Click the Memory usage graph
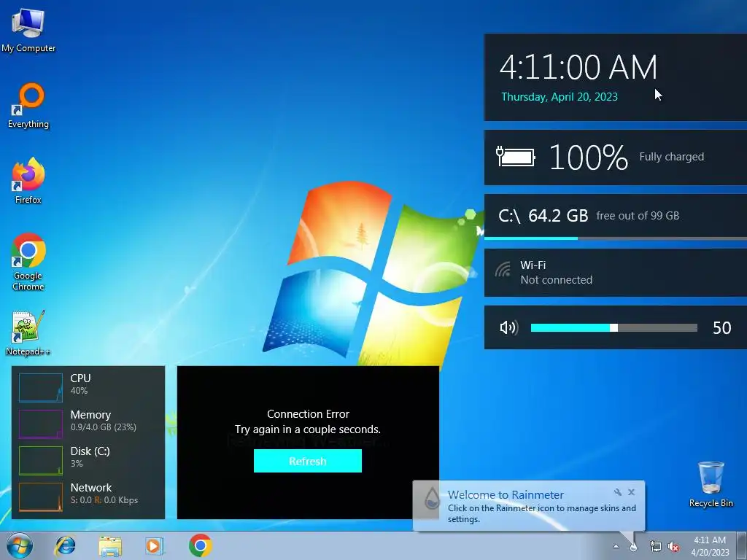 [41, 424]
